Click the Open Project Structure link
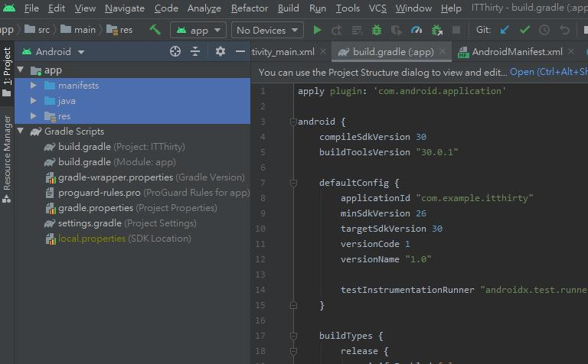The image size is (588, 364). point(548,72)
